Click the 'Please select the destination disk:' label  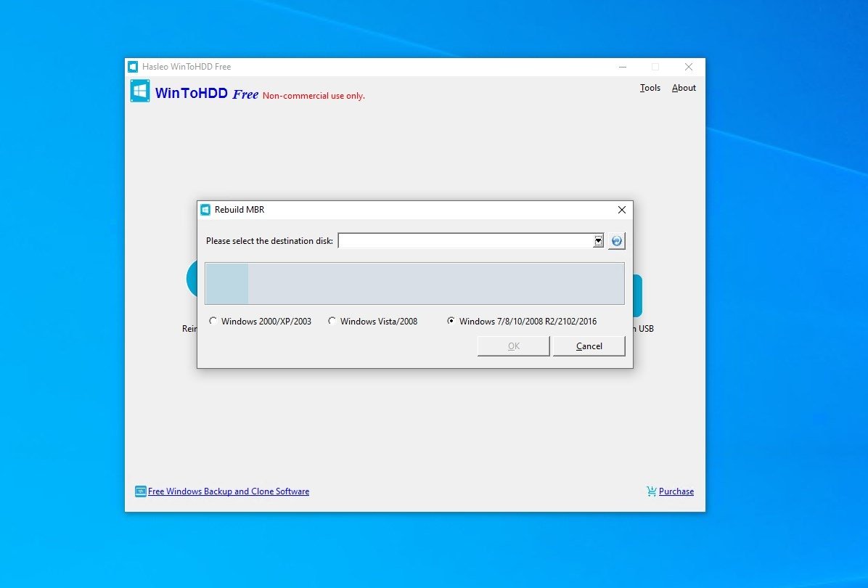point(269,241)
